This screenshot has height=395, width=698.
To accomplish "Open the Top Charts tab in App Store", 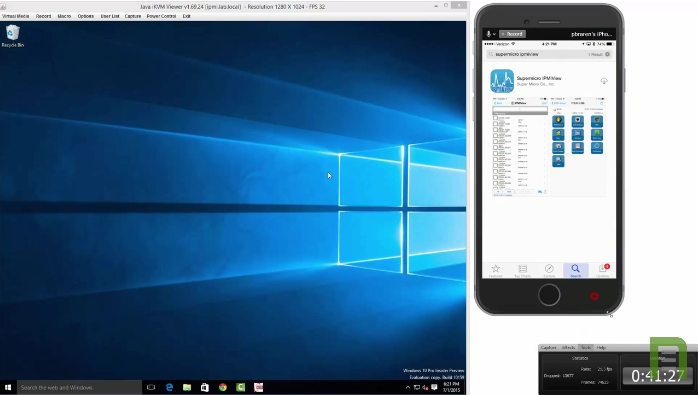I will [x=523, y=270].
